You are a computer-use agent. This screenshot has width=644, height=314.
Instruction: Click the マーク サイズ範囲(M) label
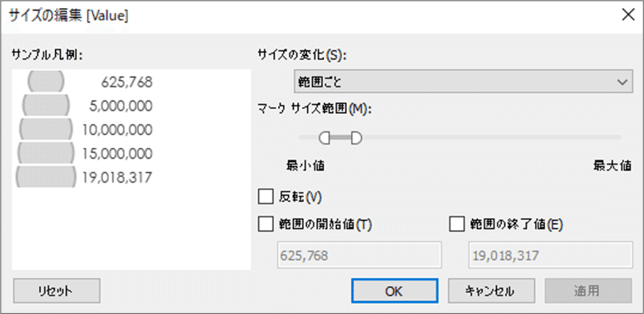[314, 109]
